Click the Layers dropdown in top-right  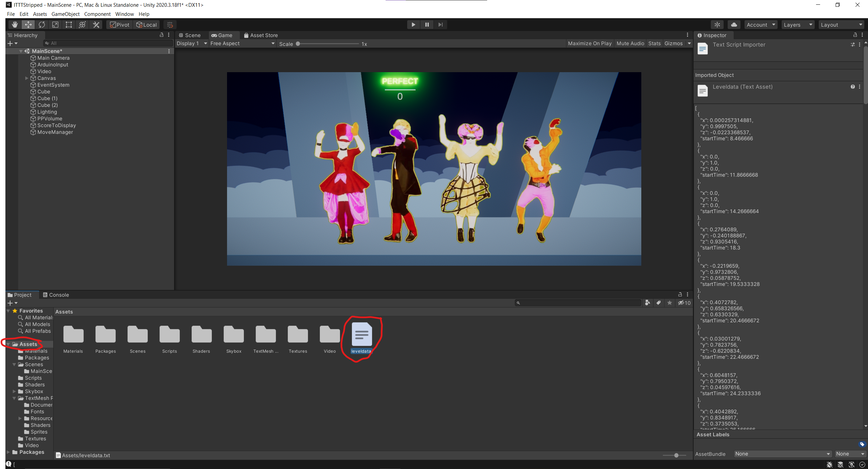(797, 24)
